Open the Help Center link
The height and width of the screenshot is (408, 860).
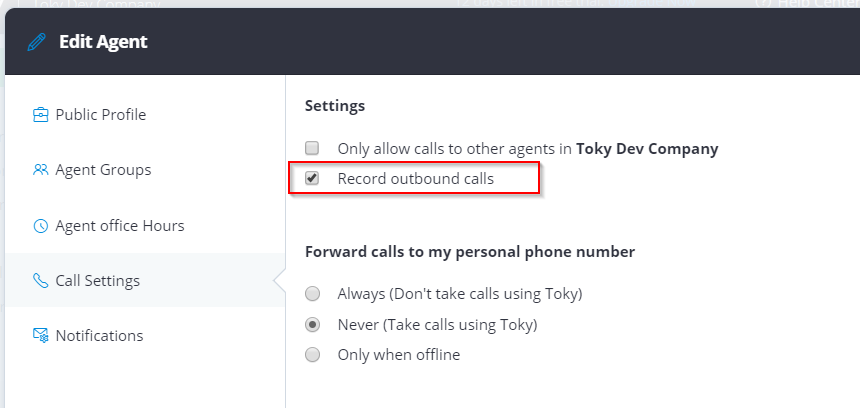pyautogui.click(x=808, y=3)
